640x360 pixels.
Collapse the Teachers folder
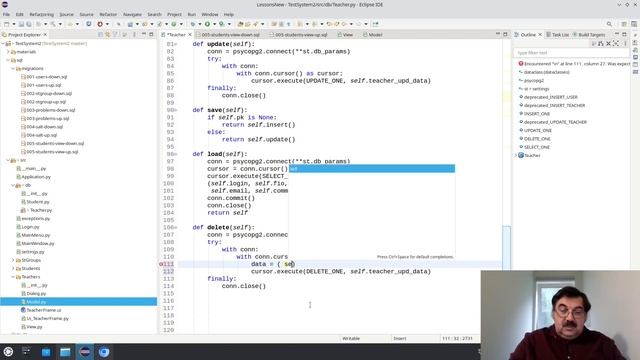pos(13,277)
